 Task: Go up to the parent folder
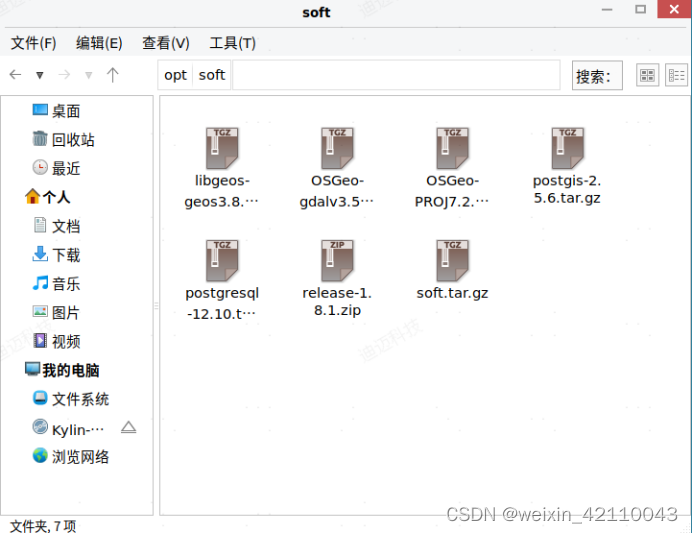coord(113,75)
